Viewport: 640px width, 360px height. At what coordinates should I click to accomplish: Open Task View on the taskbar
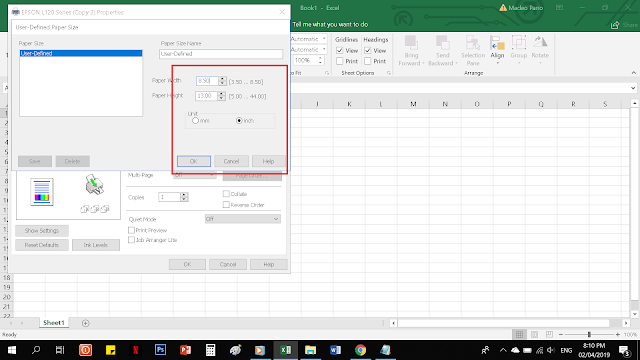pyautogui.click(x=60, y=350)
